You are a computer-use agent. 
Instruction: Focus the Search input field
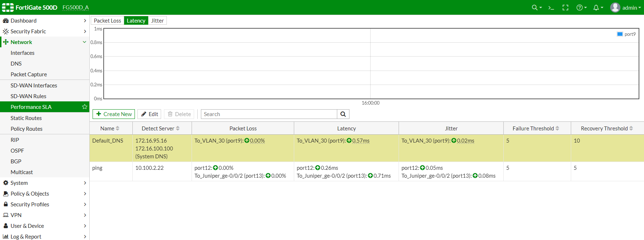(269, 114)
